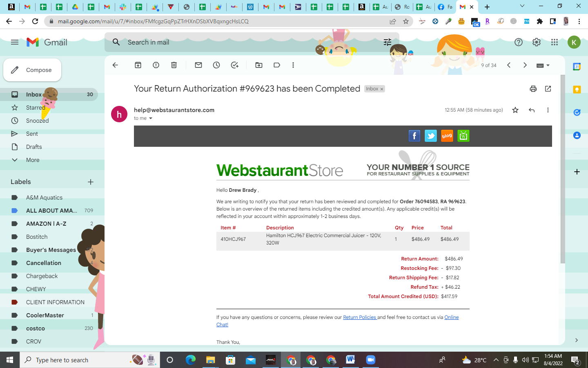The image size is (588, 368).
Task: Remove the Inbox label from email
Action: 382,89
